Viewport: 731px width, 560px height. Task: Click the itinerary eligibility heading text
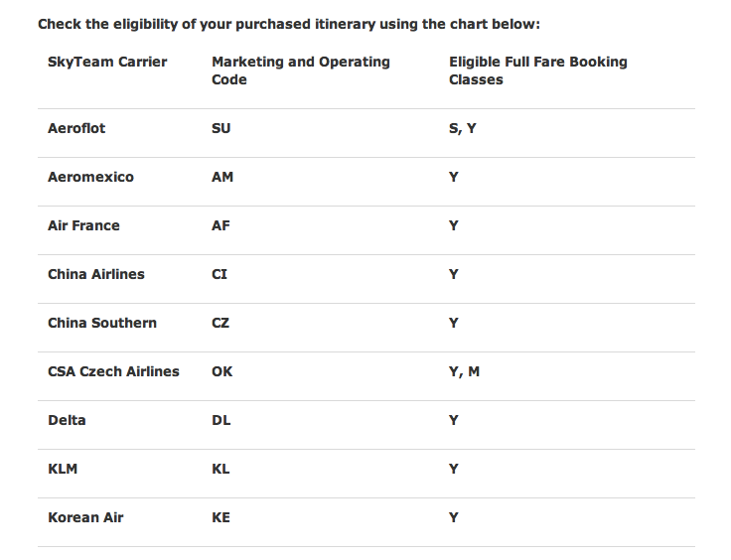pyautogui.click(x=288, y=24)
